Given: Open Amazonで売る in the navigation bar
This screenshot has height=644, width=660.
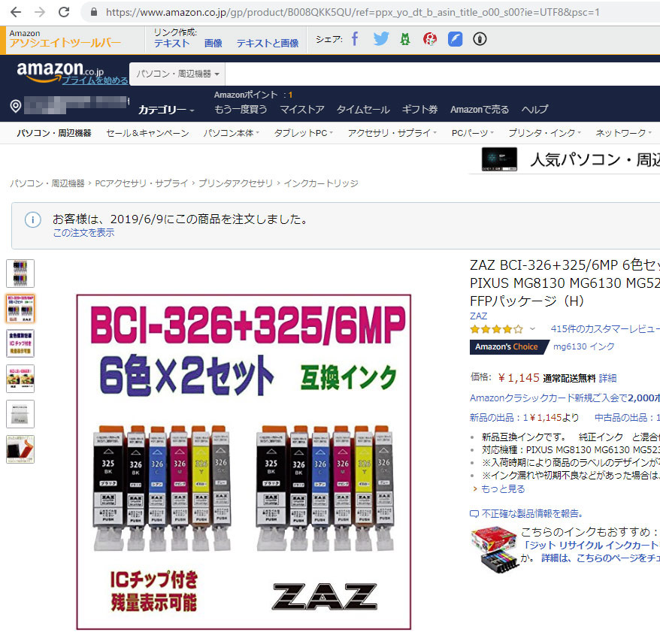Looking at the screenshot, I should point(480,110).
